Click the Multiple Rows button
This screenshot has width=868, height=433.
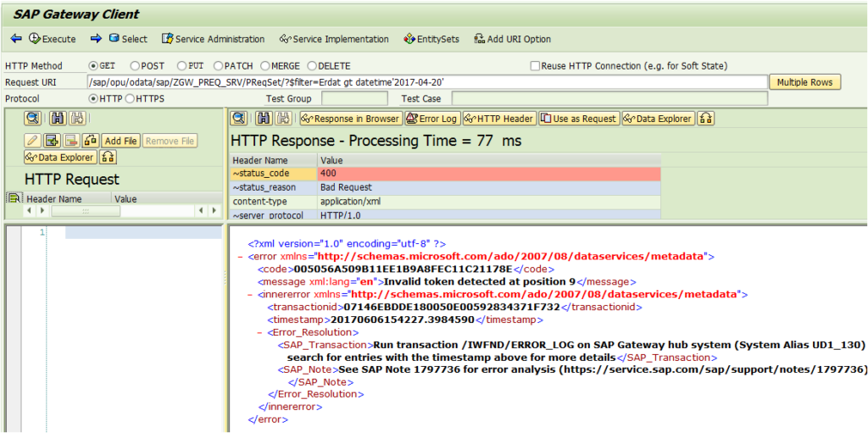[804, 82]
